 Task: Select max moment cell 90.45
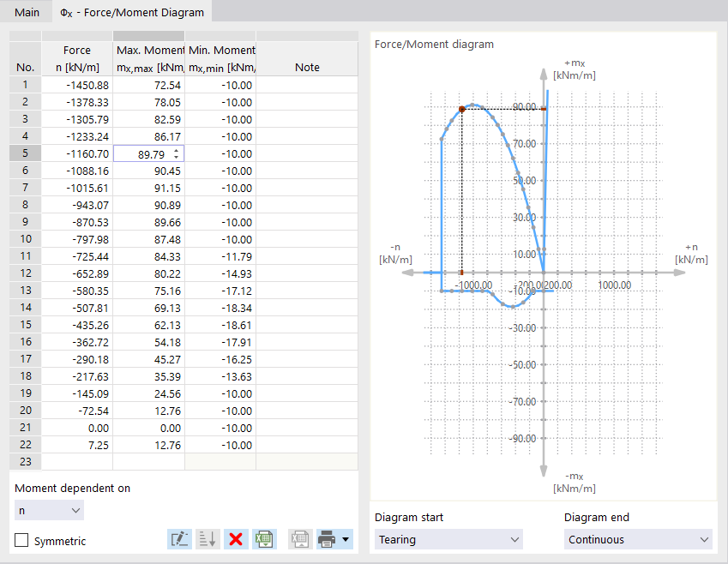148,171
